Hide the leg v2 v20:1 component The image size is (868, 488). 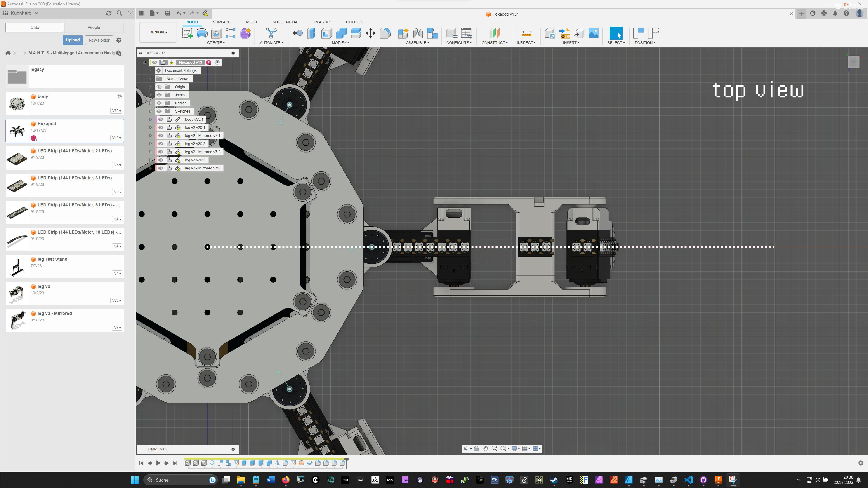point(161,127)
